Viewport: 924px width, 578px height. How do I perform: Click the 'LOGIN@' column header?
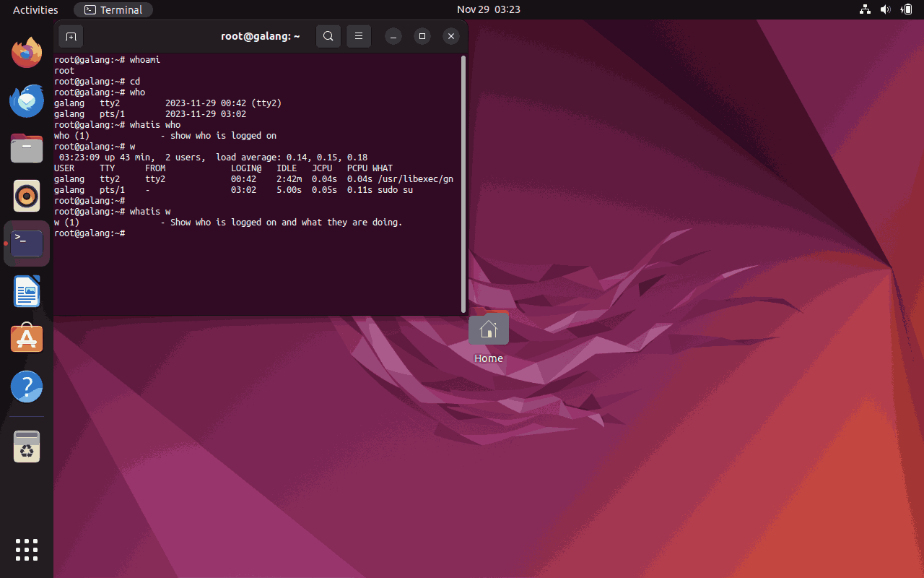[x=246, y=168]
